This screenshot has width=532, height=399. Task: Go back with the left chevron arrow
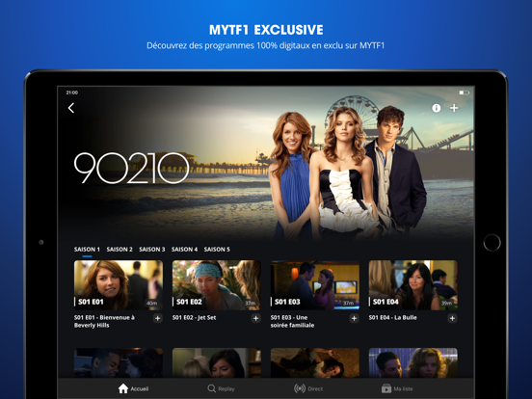point(71,108)
